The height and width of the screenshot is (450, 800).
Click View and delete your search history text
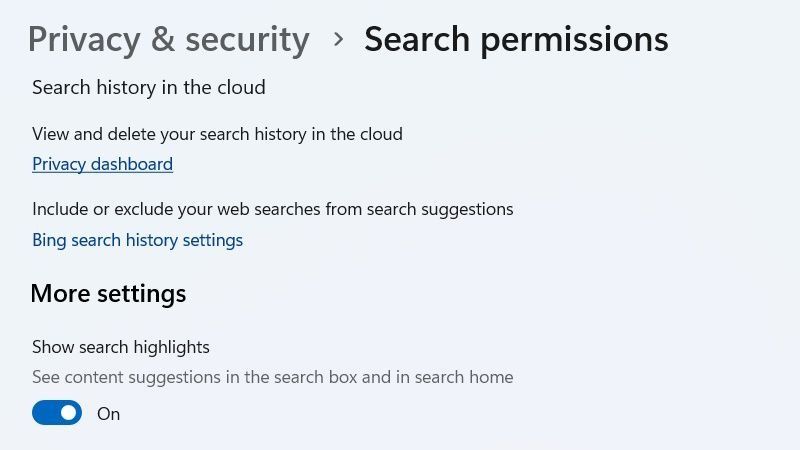(217, 134)
